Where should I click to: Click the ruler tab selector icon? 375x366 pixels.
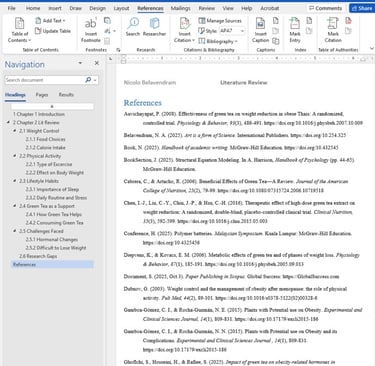pyautogui.click(x=110, y=59)
